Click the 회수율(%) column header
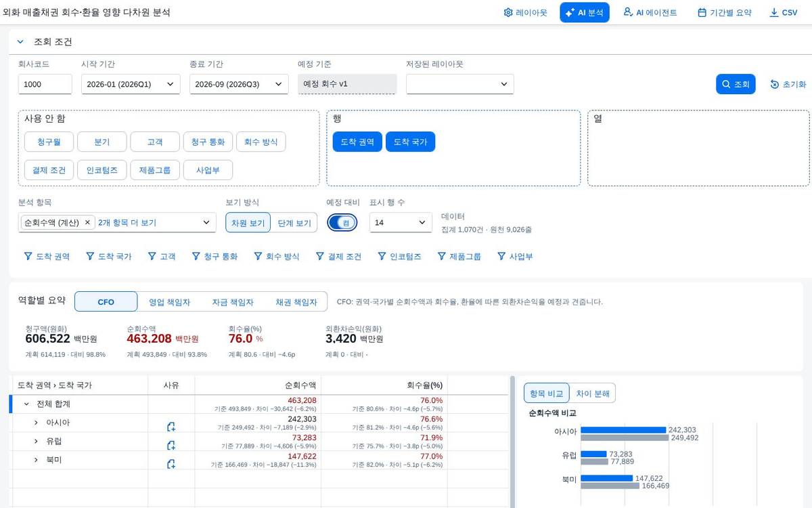Screen dimensions: 812x508 tap(384, 385)
